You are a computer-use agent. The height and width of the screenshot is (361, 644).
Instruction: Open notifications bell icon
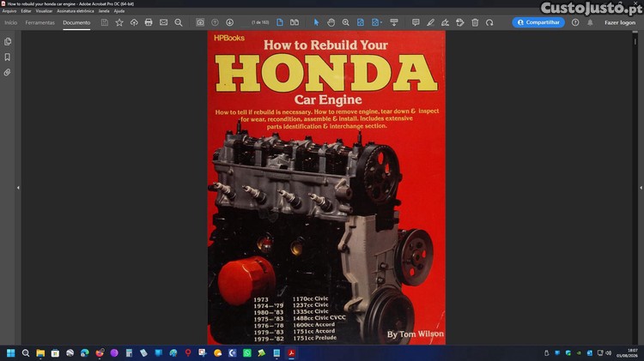tap(590, 22)
